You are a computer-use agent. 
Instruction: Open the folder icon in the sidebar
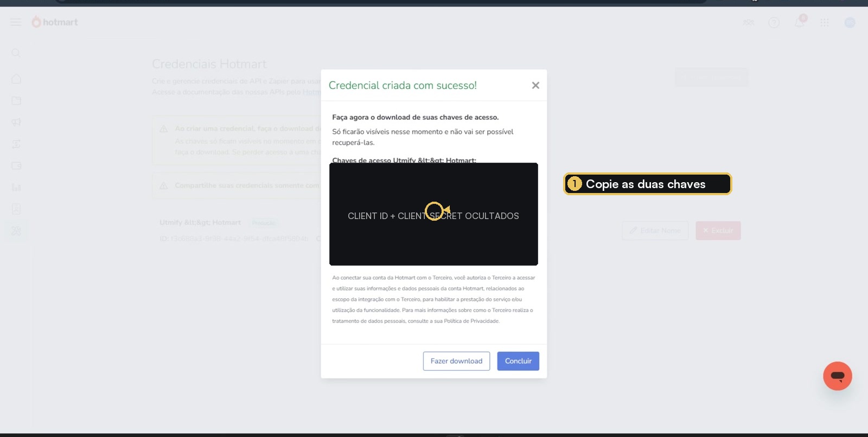[16, 100]
